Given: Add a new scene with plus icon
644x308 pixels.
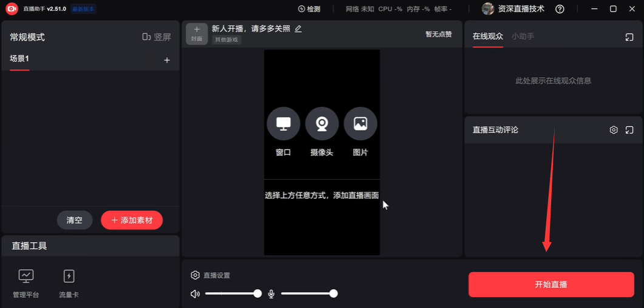Looking at the screenshot, I should [x=167, y=60].
